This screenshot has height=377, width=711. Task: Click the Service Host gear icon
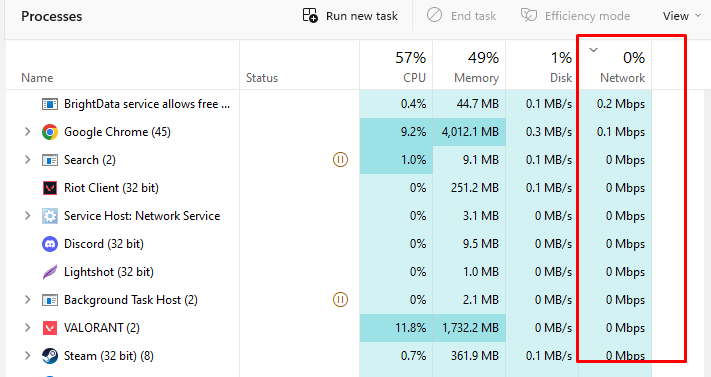(50, 216)
